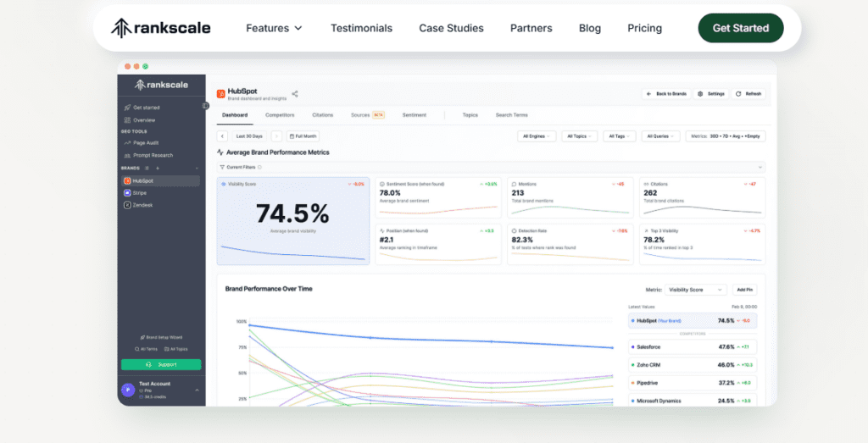The height and width of the screenshot is (443, 868).
Task: Click Back to Brands button
Action: 666,94
